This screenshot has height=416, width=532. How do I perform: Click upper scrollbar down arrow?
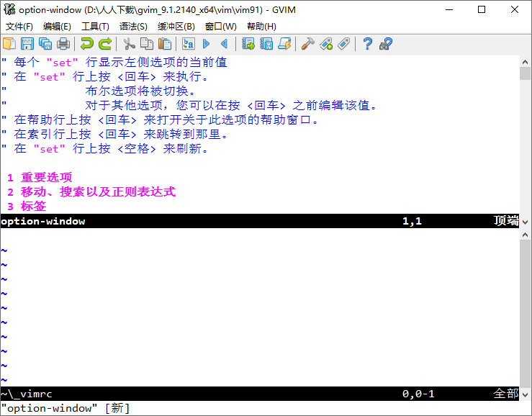point(526,222)
